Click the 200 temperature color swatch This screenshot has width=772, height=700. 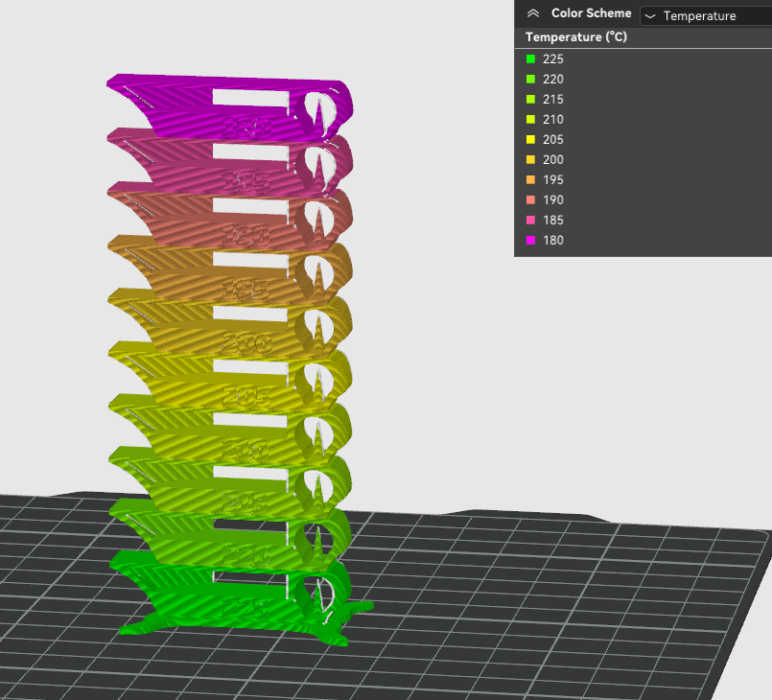click(x=530, y=160)
